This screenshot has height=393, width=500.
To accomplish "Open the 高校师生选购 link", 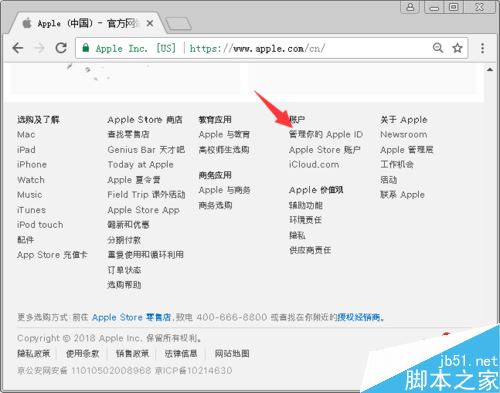I will coord(224,150).
